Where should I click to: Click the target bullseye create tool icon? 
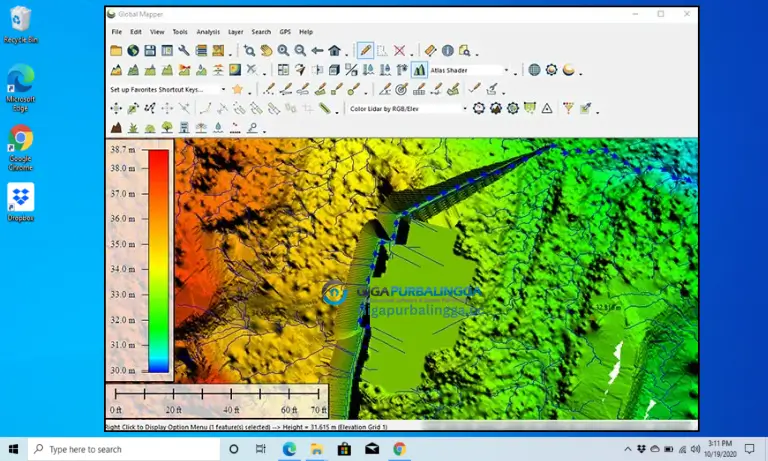click(x=402, y=89)
